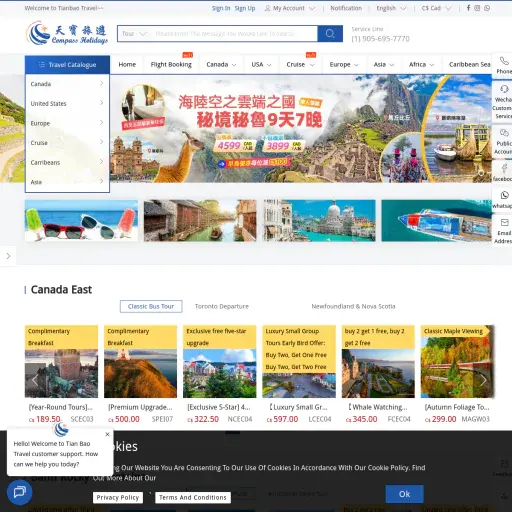The width and height of the screenshot is (512, 512).
Task: Close the customer support chat popup
Action: click(x=107, y=434)
